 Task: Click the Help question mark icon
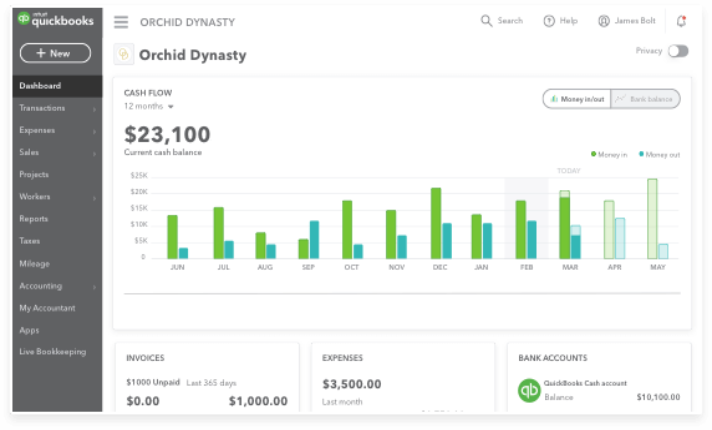pyautogui.click(x=549, y=21)
